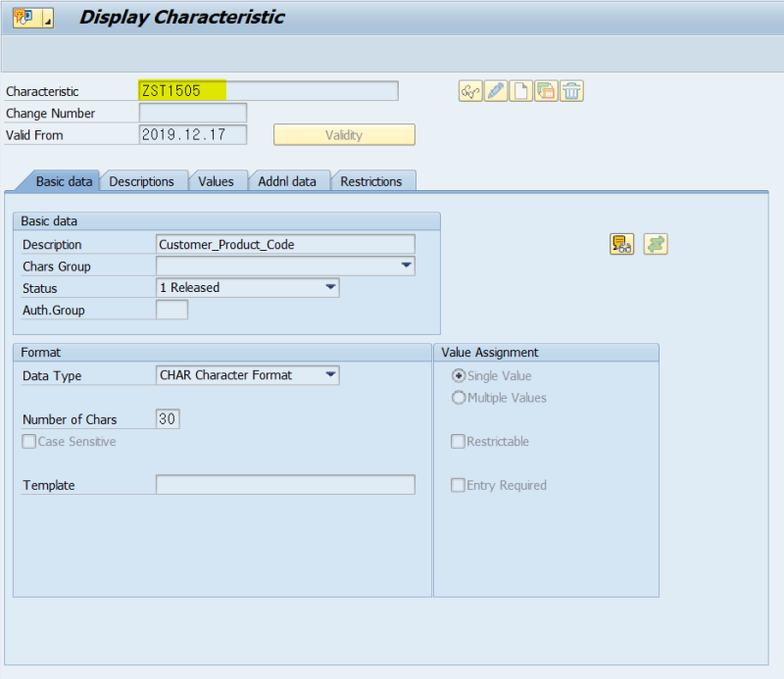Image resolution: width=784 pixels, height=679 pixels.
Task: Click the Change Number input field
Action: (x=193, y=113)
